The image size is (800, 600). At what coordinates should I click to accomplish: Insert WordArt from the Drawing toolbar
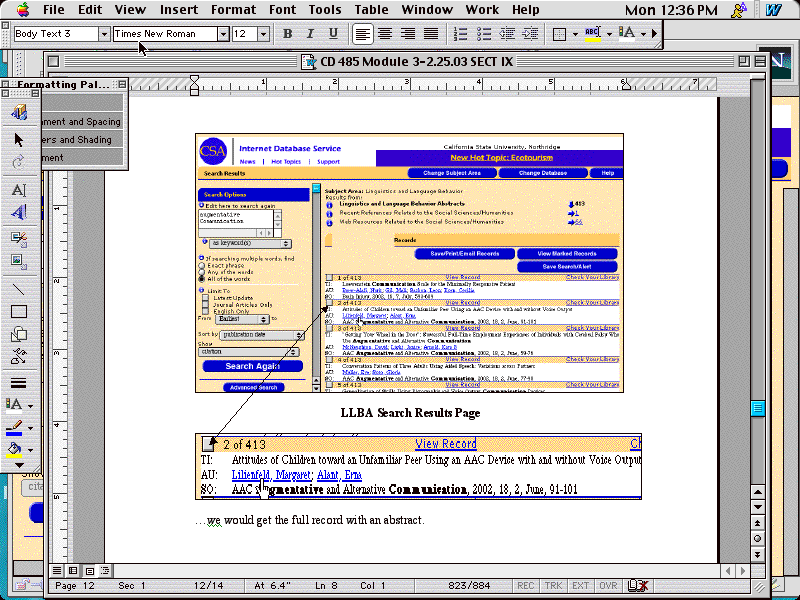[x=19, y=212]
